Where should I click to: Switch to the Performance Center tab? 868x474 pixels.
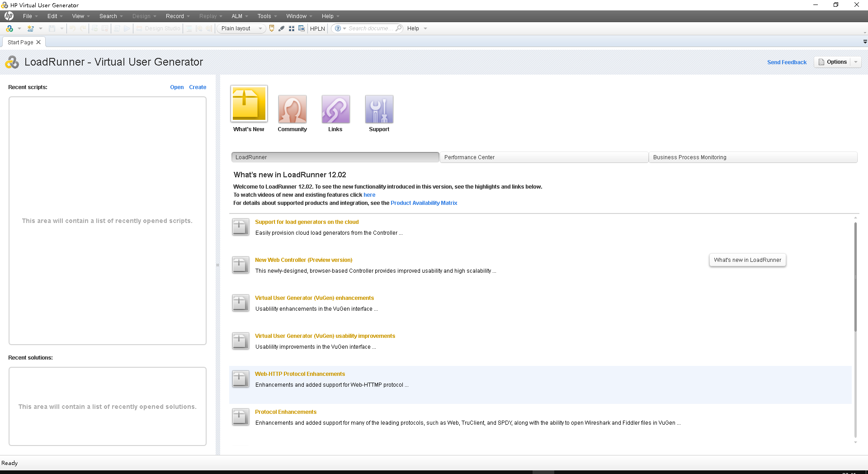pos(544,157)
